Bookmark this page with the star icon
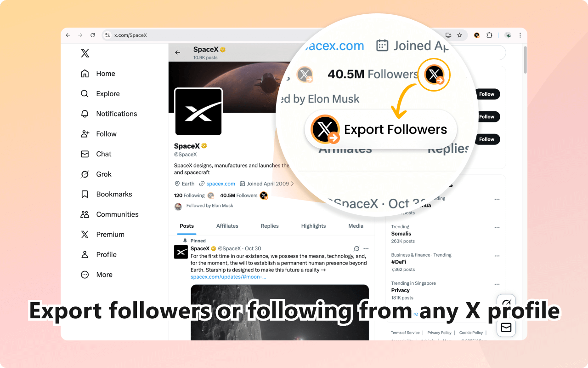This screenshot has width=588, height=368. 459,35
